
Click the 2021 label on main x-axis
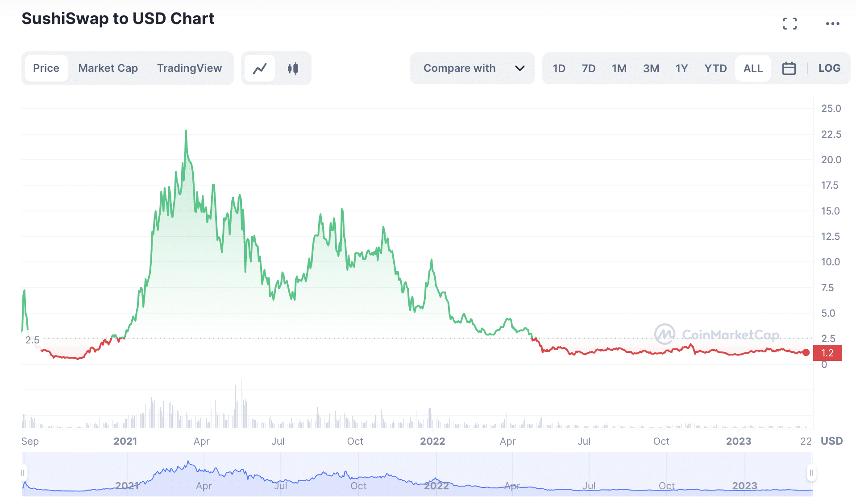pos(125,441)
